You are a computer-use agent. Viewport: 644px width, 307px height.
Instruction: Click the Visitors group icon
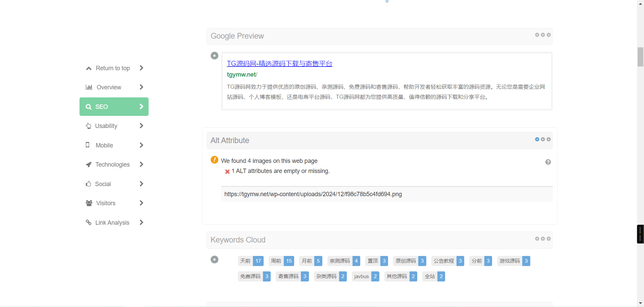pos(89,203)
